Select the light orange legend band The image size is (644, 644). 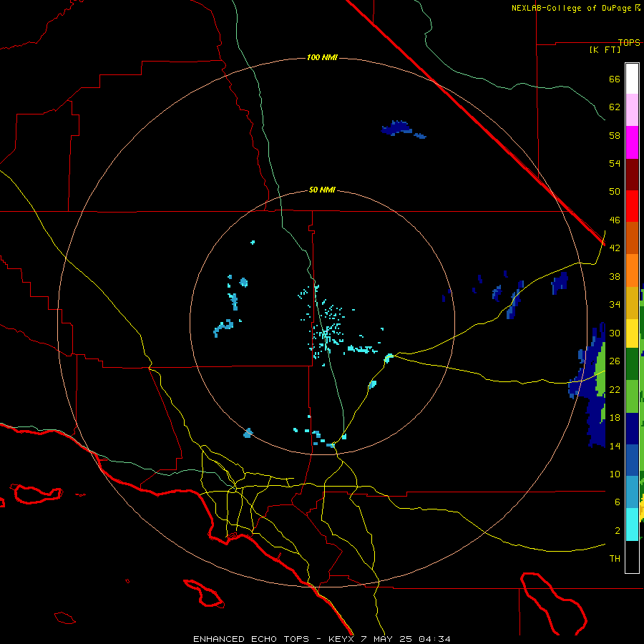(x=632, y=270)
